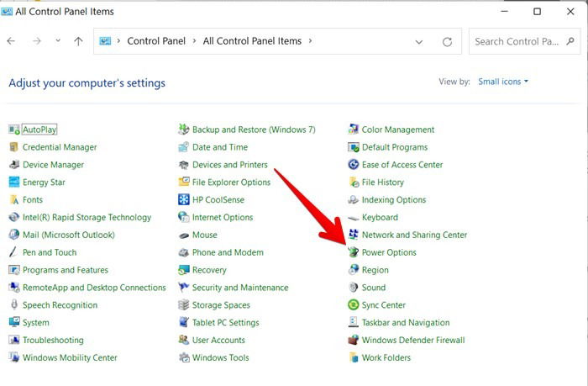Click the Ease of Access Center icon
588x386 pixels.
[354, 165]
